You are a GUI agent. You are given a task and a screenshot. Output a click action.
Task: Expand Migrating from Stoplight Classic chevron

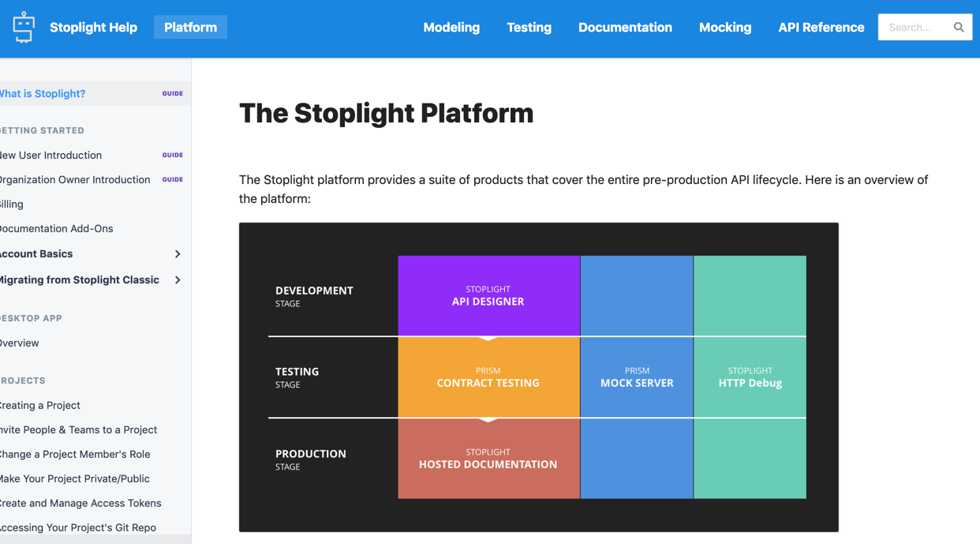pos(178,280)
